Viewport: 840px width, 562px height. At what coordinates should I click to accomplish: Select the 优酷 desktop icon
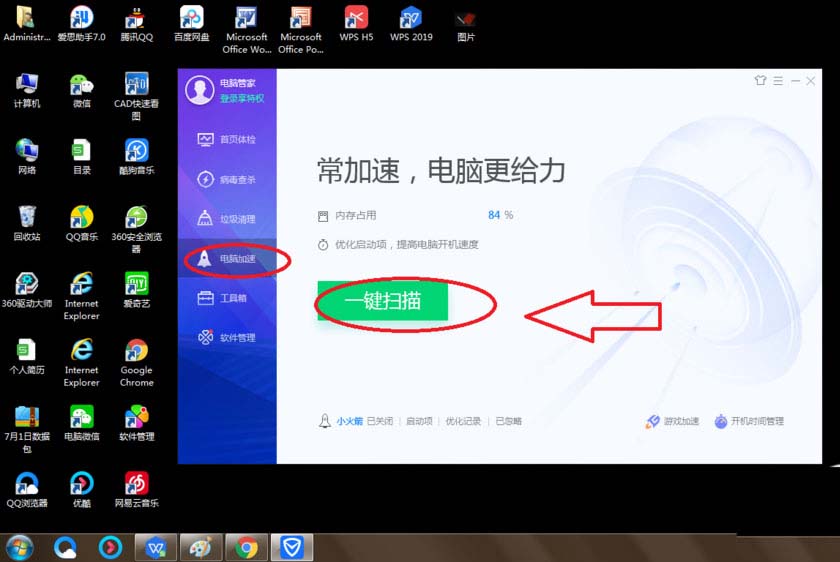81,489
